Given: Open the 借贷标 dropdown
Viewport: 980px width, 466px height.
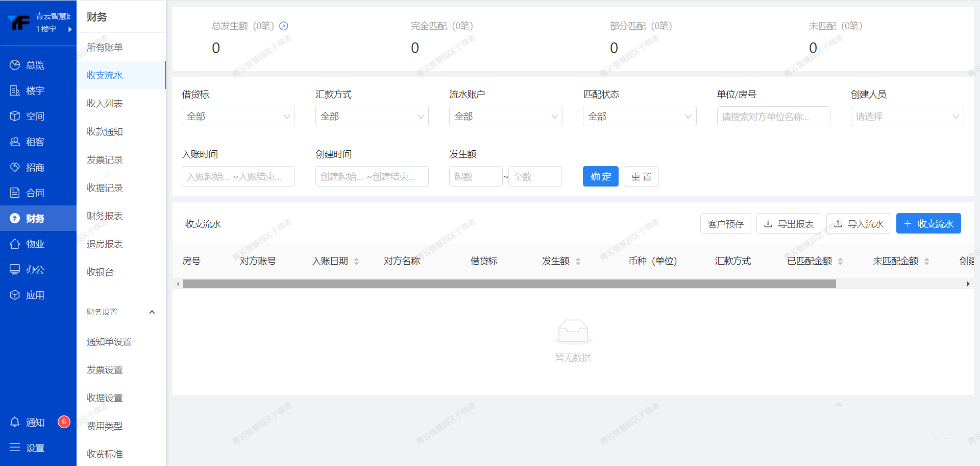Looking at the screenshot, I should coord(238,116).
